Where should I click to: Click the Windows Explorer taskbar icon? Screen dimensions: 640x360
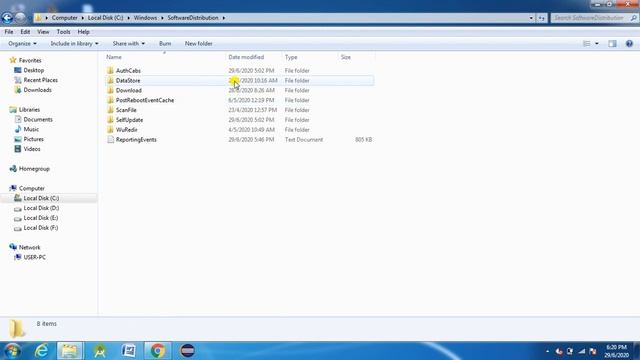pos(70,351)
